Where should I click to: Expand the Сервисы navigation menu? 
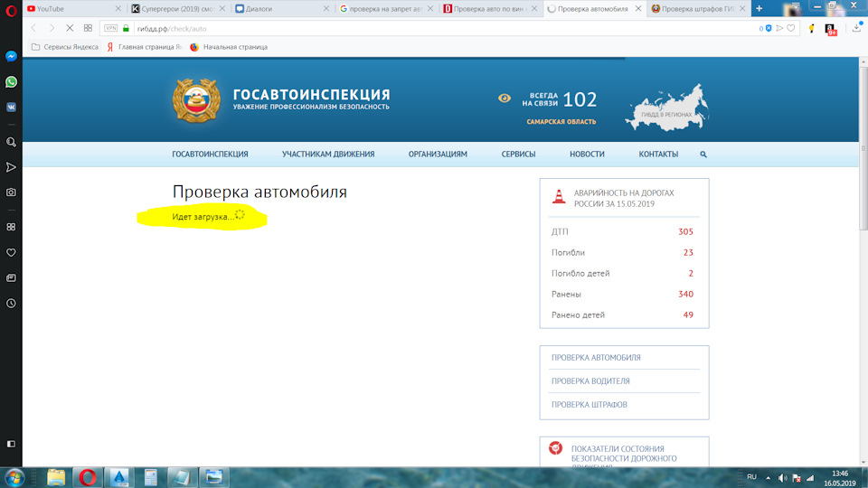tap(518, 155)
